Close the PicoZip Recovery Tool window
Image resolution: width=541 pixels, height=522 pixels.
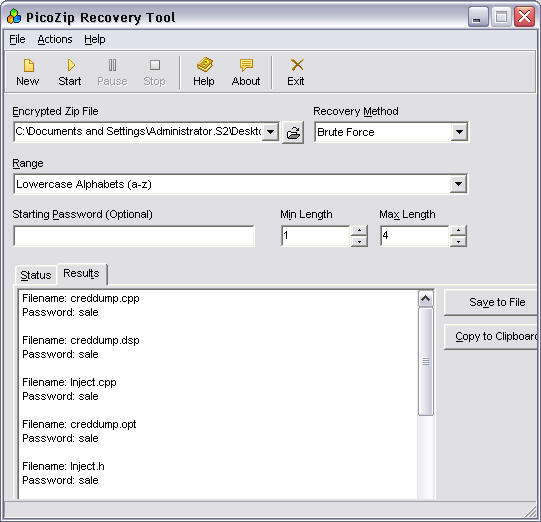524,17
